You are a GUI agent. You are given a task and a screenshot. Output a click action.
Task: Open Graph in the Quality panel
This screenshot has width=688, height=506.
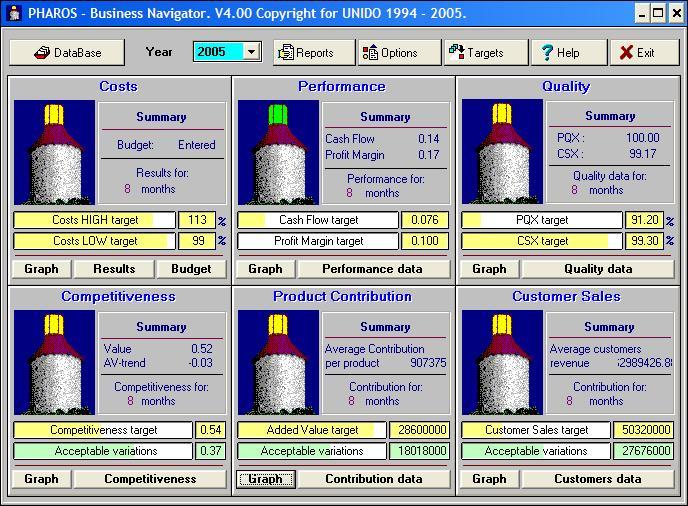[489, 269]
